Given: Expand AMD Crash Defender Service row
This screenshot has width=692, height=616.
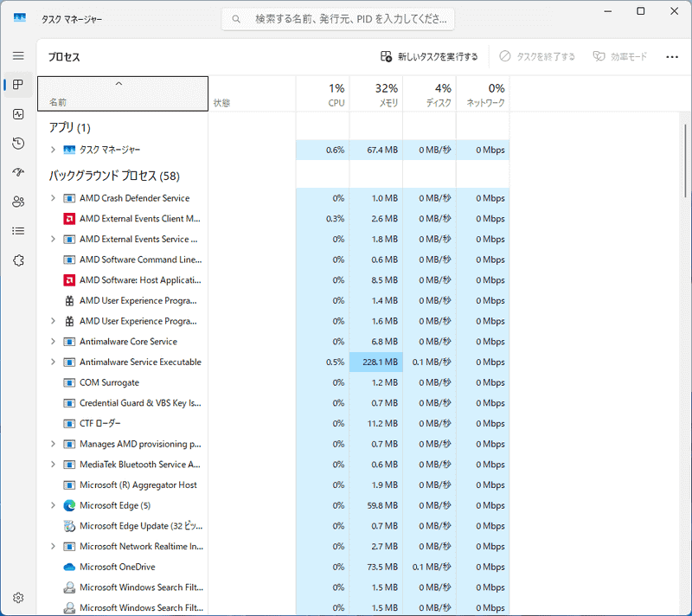Looking at the screenshot, I should 53,198.
